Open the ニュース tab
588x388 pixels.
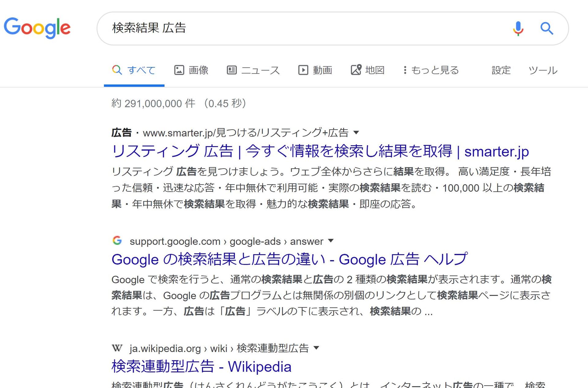pos(253,70)
